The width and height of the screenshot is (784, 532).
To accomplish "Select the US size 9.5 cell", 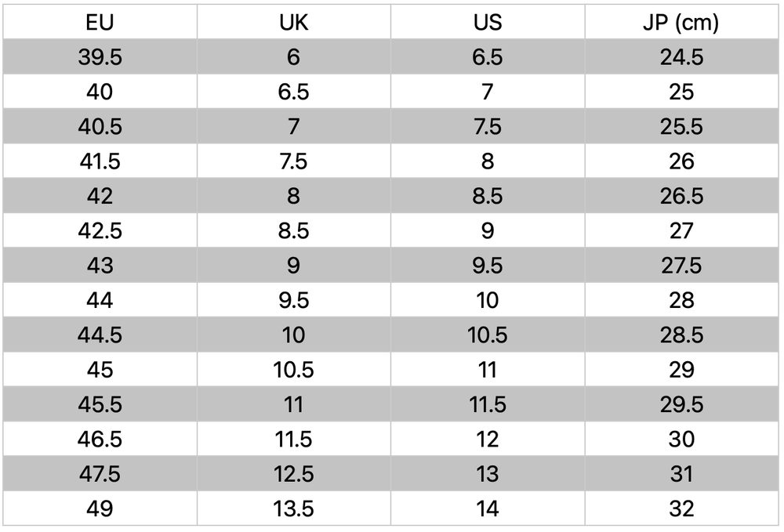I will (x=487, y=266).
